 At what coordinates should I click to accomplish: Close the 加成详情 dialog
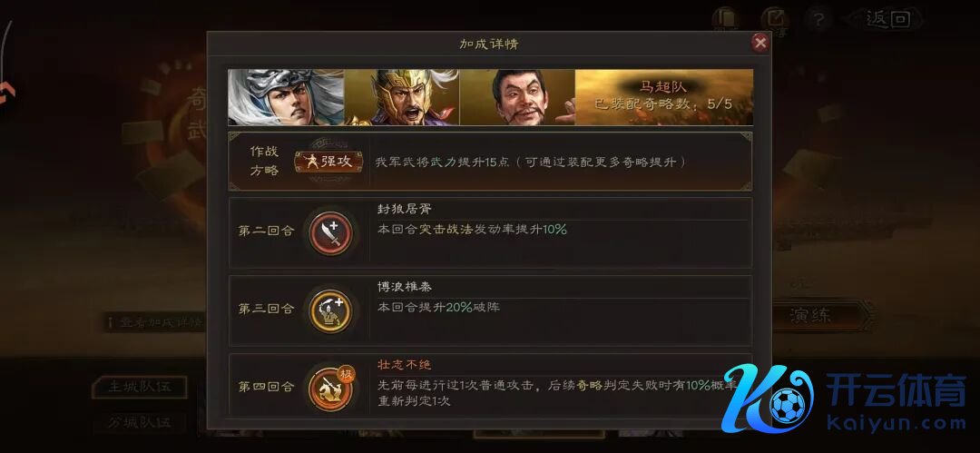pos(760,43)
